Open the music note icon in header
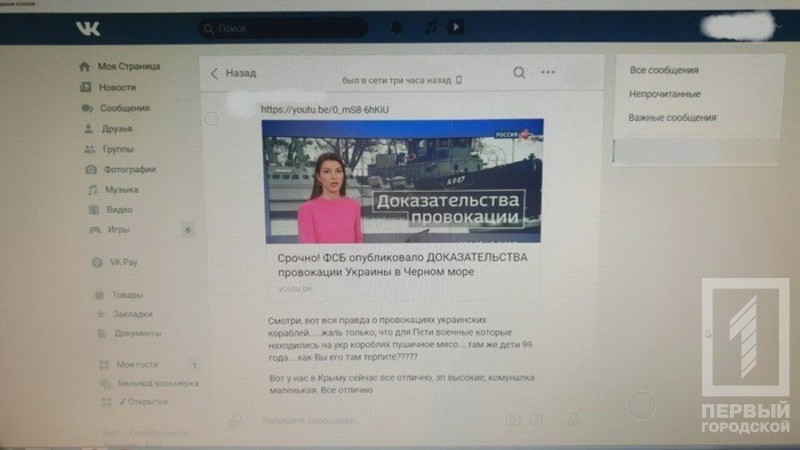This screenshot has width=800, height=450. (429, 29)
